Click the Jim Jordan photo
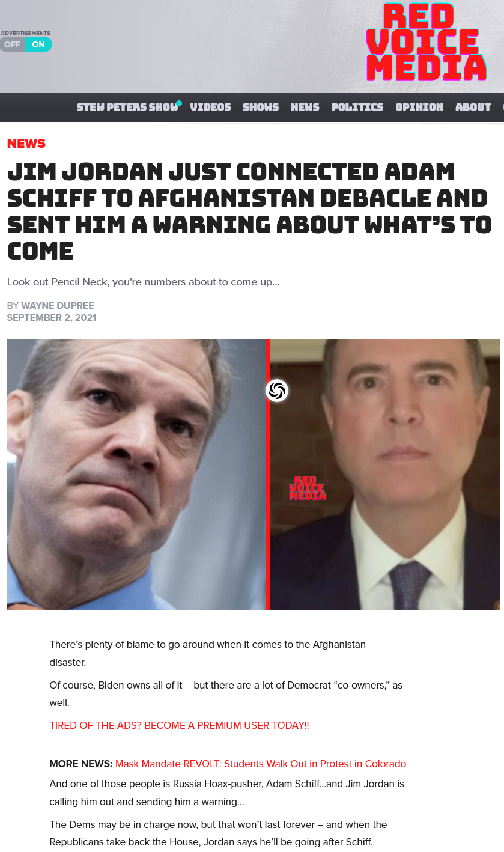 pos(137,474)
